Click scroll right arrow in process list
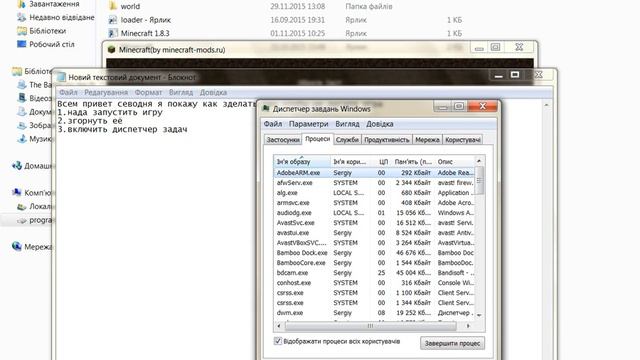The height and width of the screenshot is (360, 640). pyautogui.click(x=468, y=326)
